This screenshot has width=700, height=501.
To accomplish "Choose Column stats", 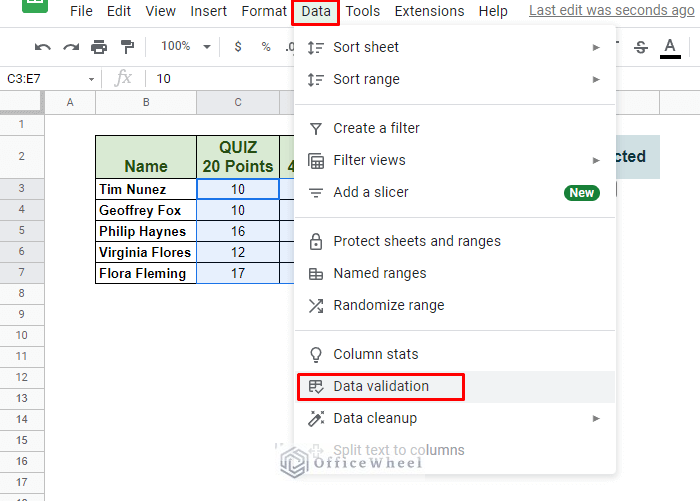I will 455,355.
